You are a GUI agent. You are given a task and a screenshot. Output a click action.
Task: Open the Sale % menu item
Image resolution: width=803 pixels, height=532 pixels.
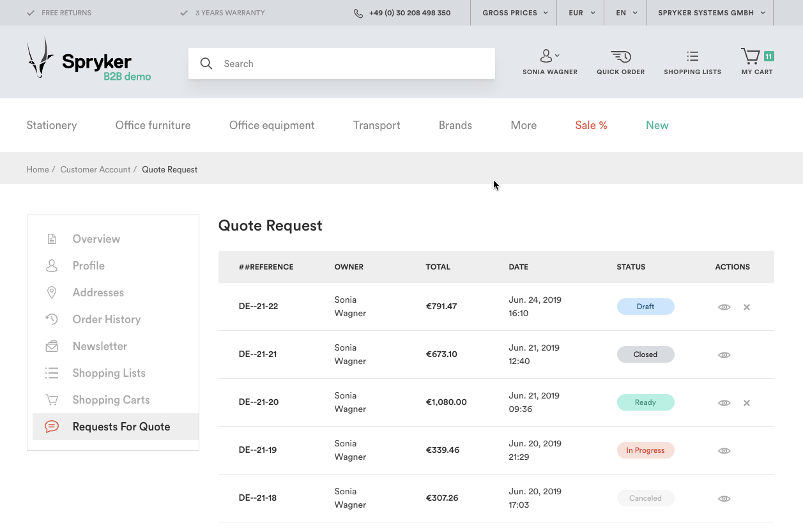click(591, 125)
